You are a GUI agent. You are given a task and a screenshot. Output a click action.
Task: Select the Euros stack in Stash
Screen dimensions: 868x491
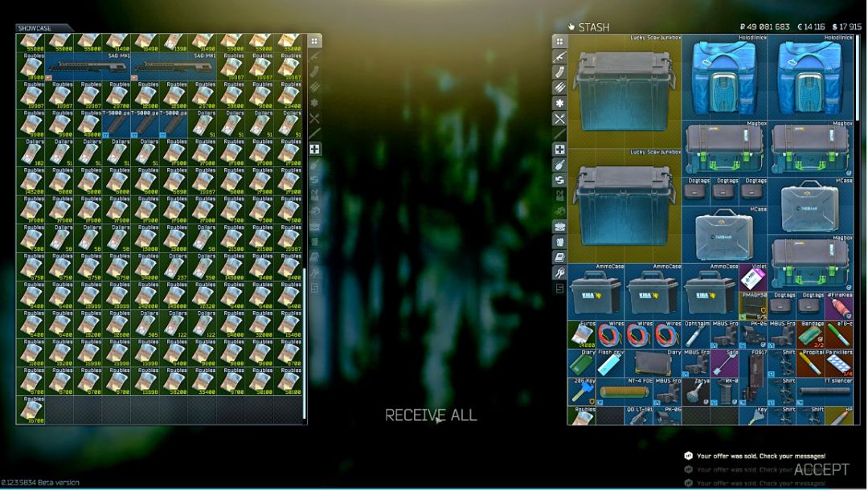[582, 335]
